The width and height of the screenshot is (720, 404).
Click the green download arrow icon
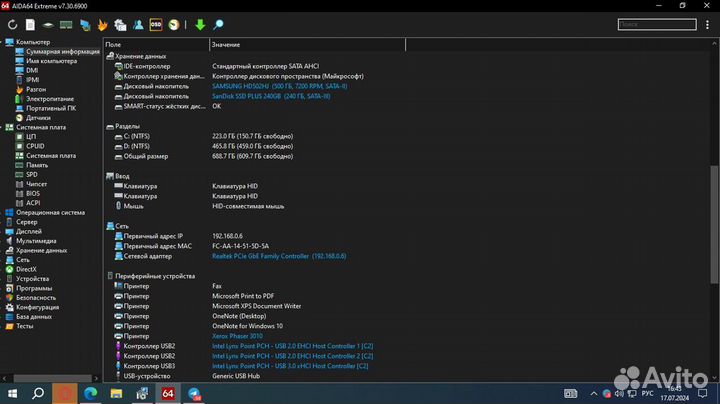(x=200, y=24)
